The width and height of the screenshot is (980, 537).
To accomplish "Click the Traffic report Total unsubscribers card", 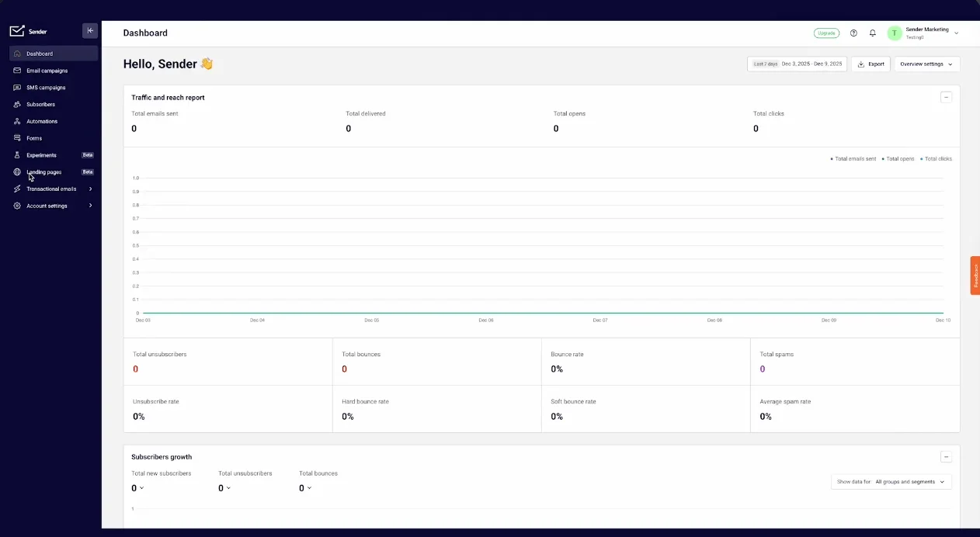I will [x=228, y=362].
